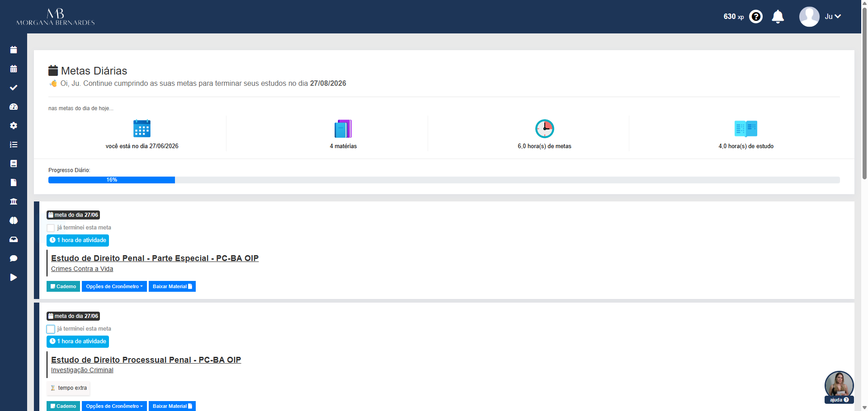Open Caderno for Direito Processual Penal goal
Screen dimensions: 868x411
coord(63,406)
